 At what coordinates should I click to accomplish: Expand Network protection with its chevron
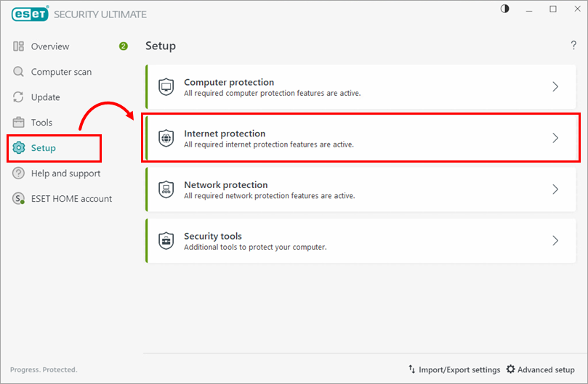pos(555,189)
